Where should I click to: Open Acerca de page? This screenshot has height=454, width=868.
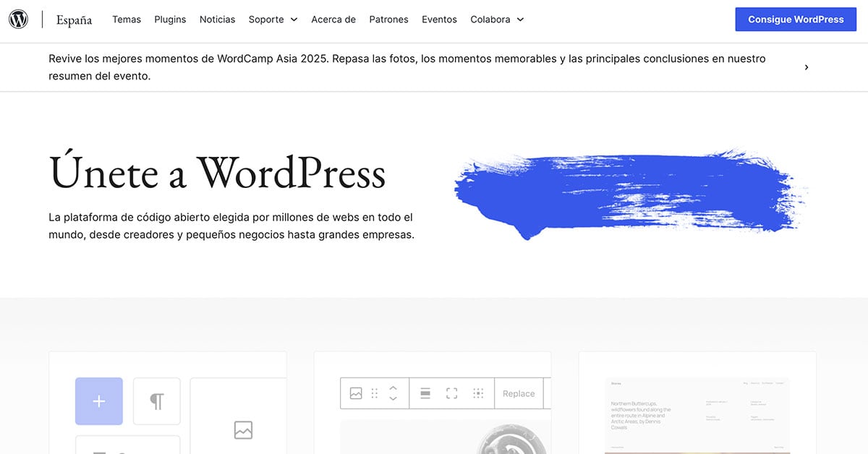coord(333,20)
